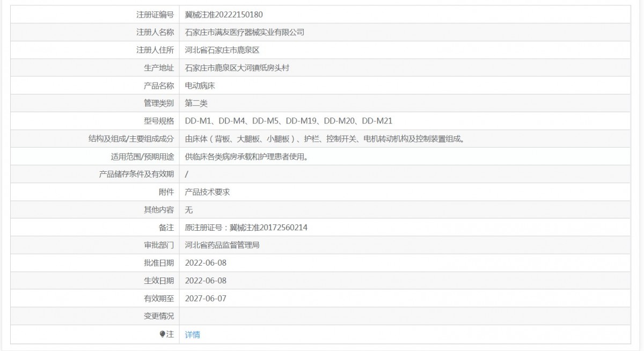Click the 无 value for 其他内容

tap(188, 210)
